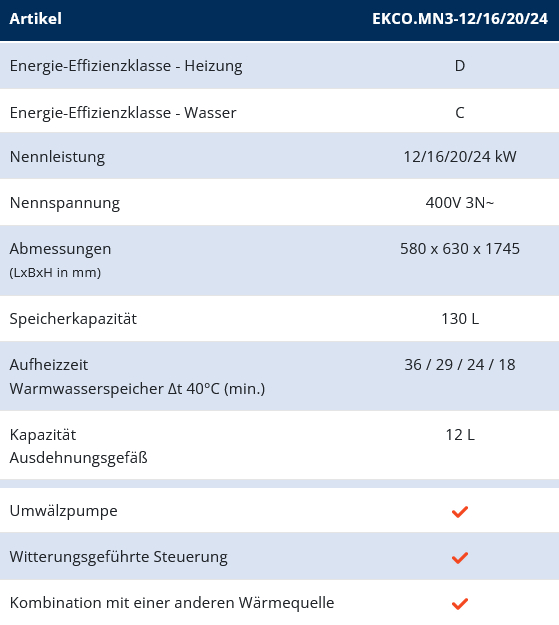Viewport: 559px width, 625px height.
Task: Select the Nennleistung row label
Action: [x=57, y=157]
